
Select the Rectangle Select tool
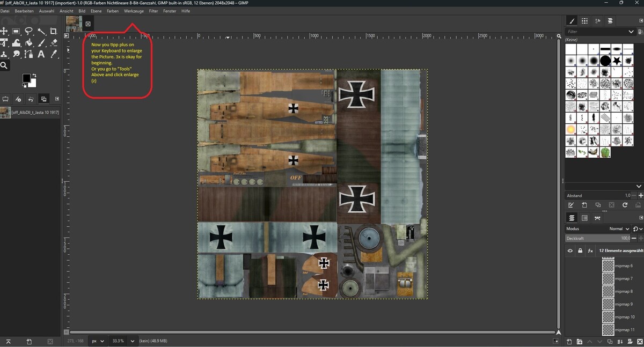pyautogui.click(x=16, y=31)
